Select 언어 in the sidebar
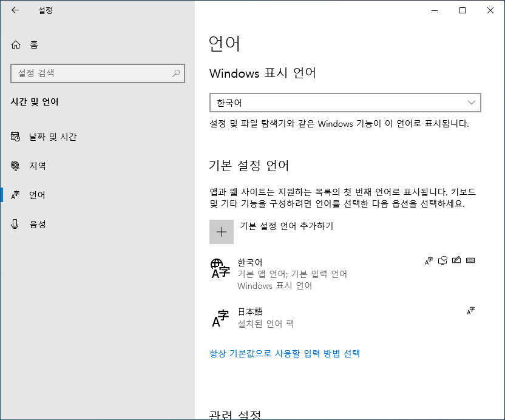Screen dimensions: 505x420 pos(97,195)
